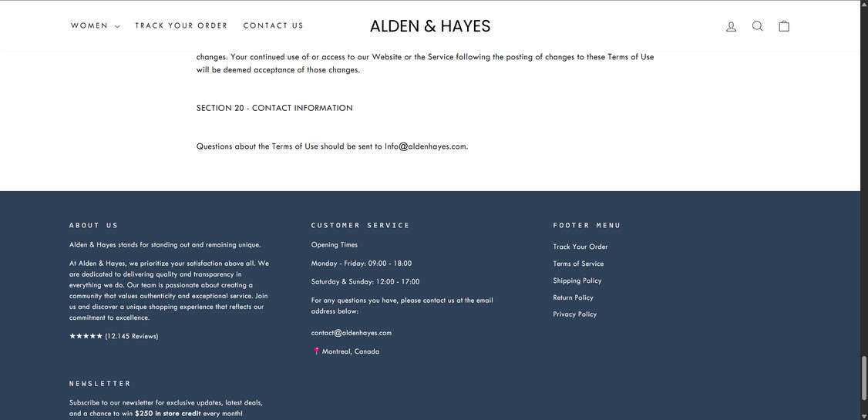Click the Alden & Hayes logo
Viewport: 868px width, 420px height.
tap(430, 26)
